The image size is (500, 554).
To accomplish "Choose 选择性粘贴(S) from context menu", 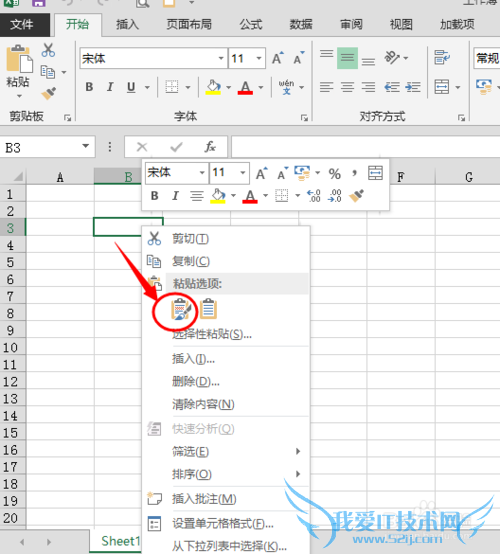I will (226, 334).
